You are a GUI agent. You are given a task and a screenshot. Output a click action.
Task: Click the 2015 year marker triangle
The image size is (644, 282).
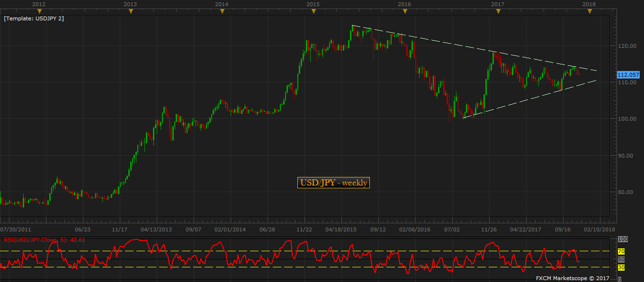click(x=313, y=11)
